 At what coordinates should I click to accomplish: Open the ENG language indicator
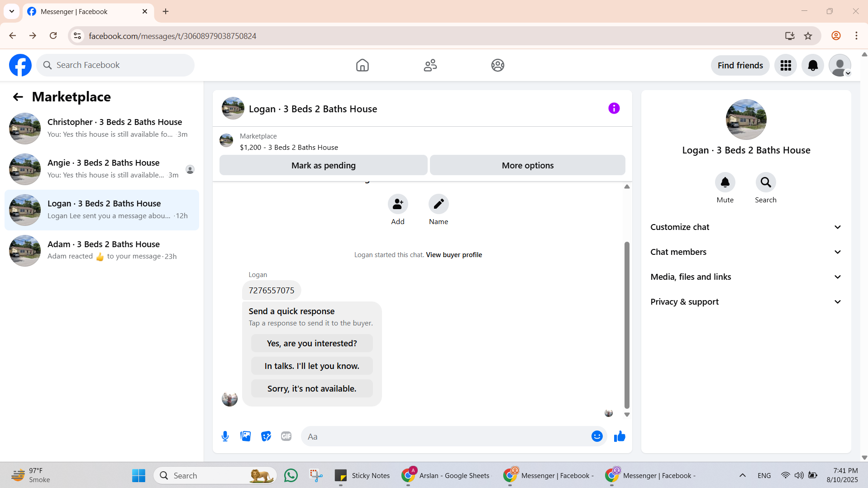[764, 475]
